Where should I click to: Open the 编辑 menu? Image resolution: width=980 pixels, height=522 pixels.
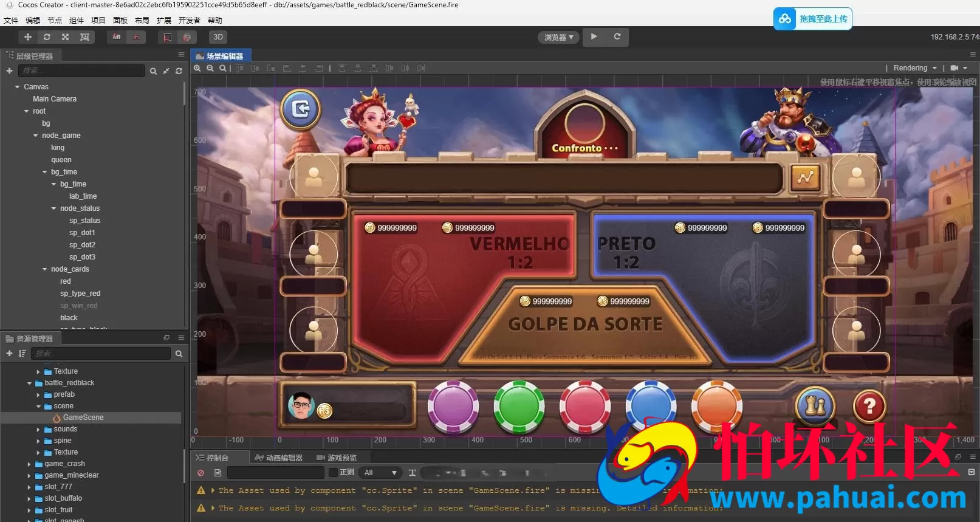point(33,20)
